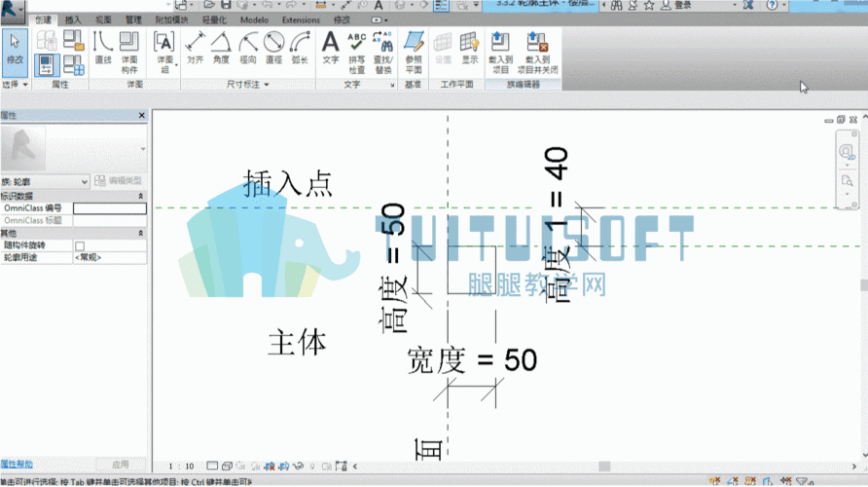Open the 属性帮助 help link
The width and height of the screenshot is (868, 487).
(17, 465)
